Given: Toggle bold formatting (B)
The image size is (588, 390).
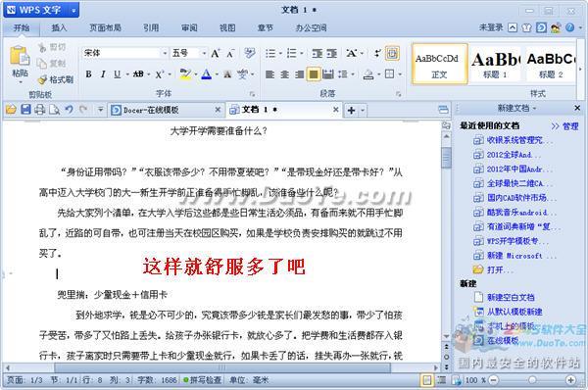Looking at the screenshot, I should [88, 74].
